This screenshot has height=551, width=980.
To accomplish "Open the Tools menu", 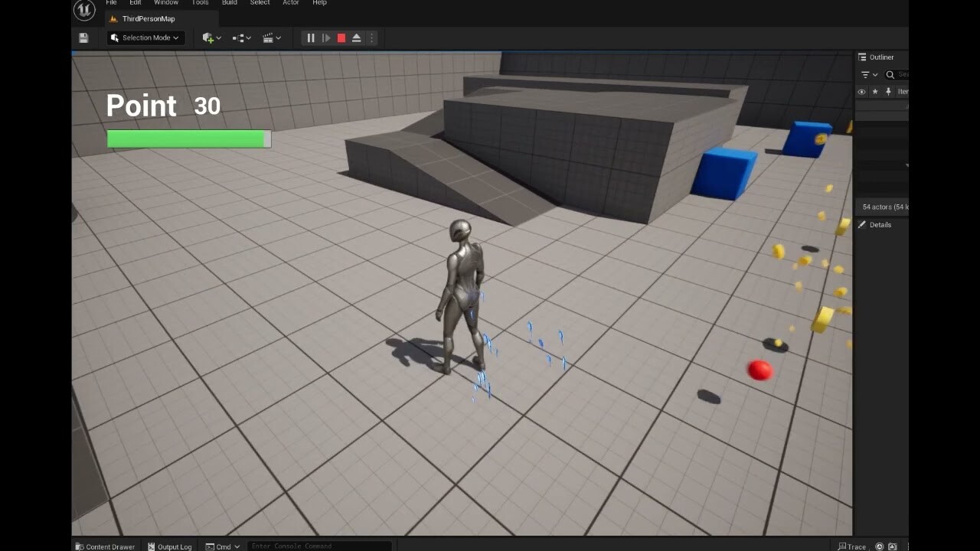I will click(x=201, y=3).
